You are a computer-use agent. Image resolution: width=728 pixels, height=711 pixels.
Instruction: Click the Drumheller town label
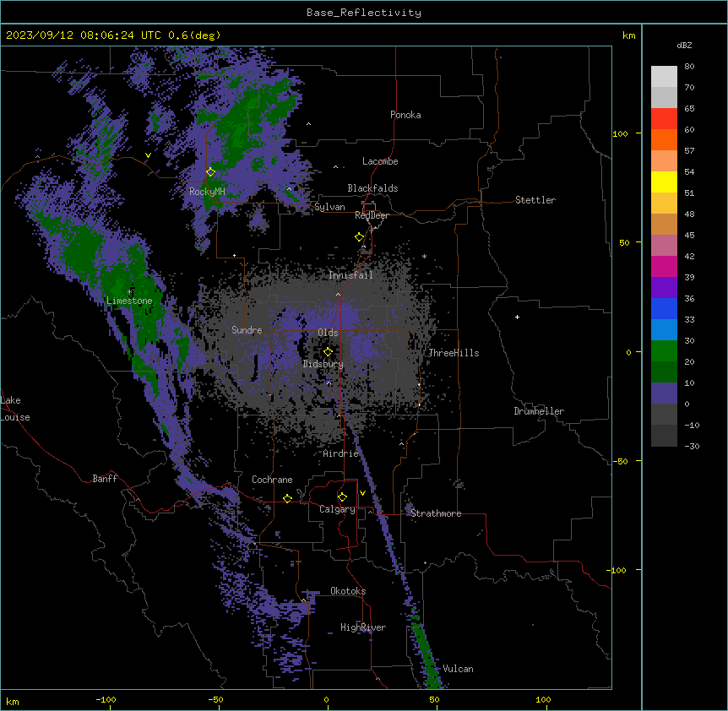pos(539,411)
